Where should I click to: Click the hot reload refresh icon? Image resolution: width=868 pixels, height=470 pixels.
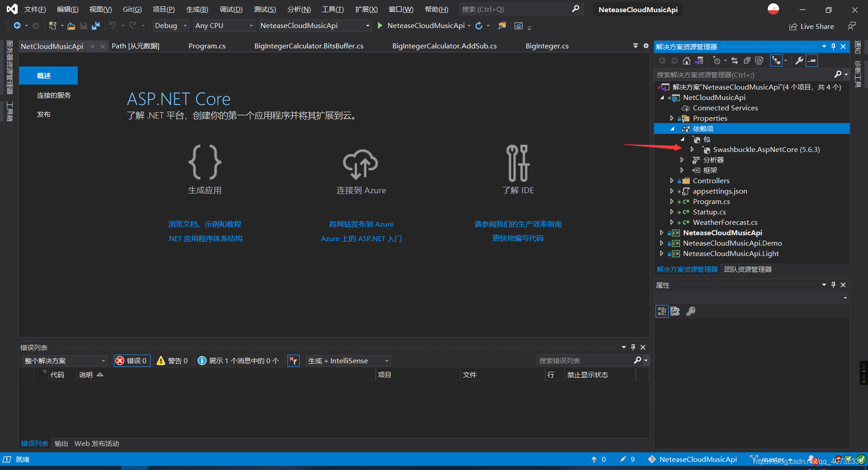(479, 26)
